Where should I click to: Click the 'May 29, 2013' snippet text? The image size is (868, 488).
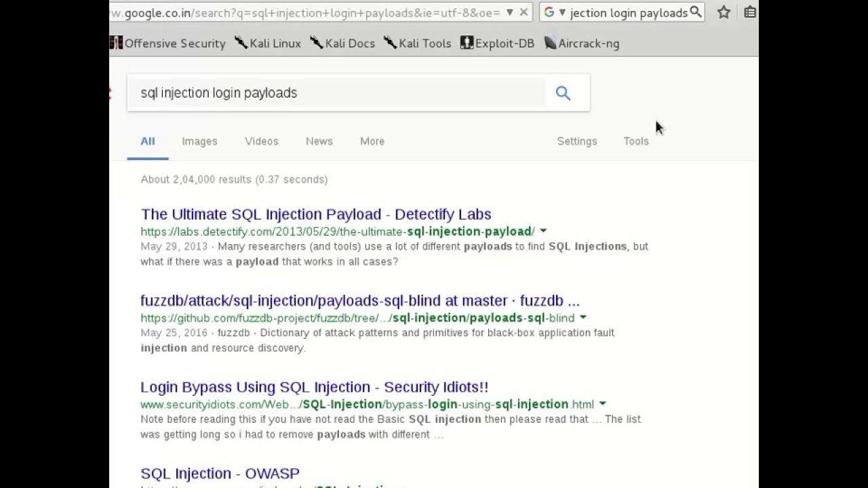point(174,247)
